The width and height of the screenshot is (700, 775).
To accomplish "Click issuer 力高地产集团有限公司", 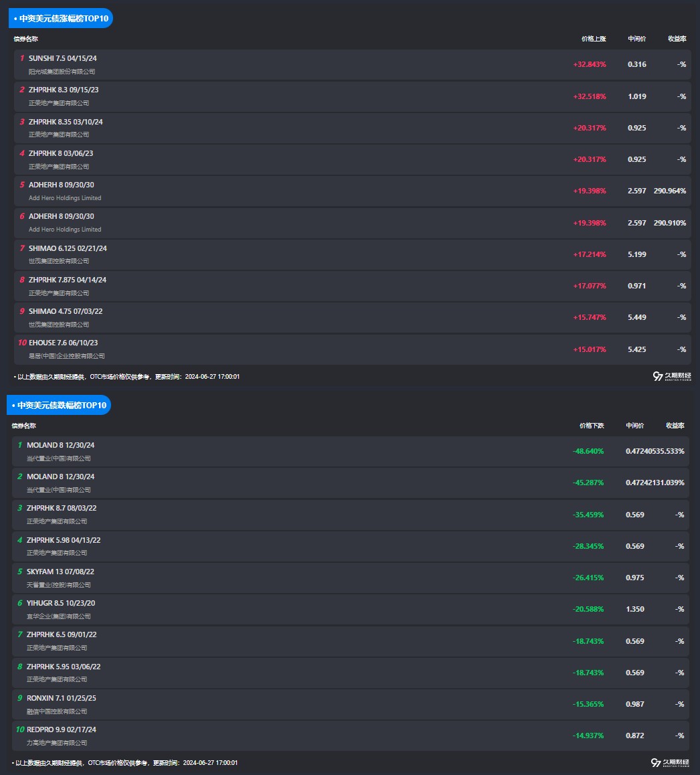I will tap(57, 743).
